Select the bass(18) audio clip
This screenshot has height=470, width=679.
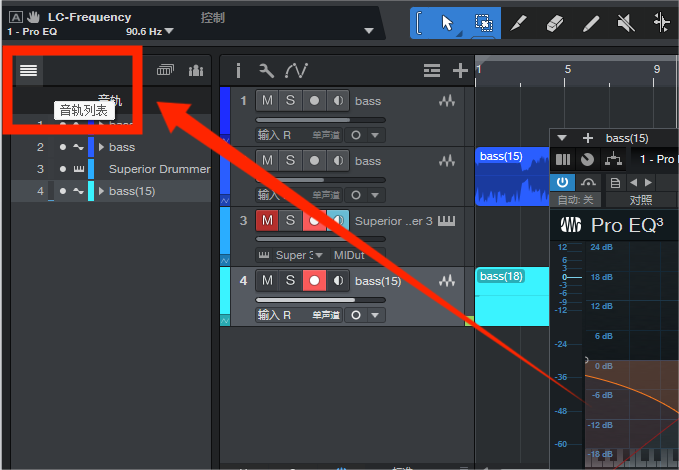point(512,296)
